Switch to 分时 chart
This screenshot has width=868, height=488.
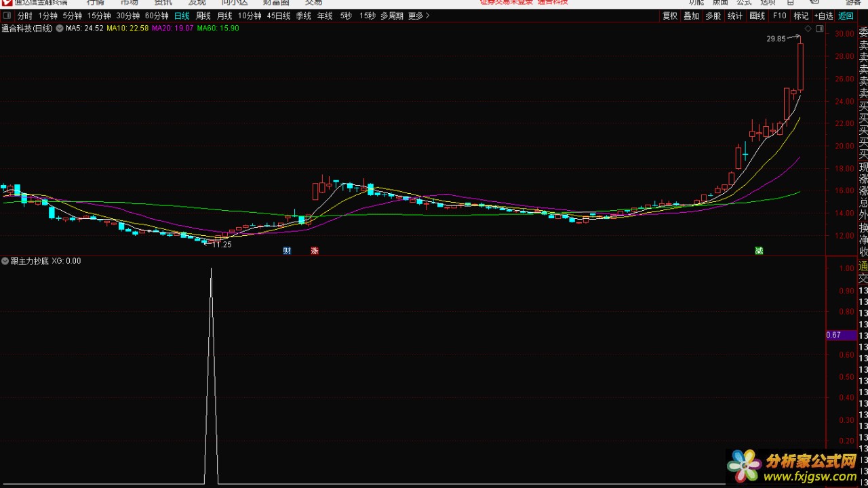coord(24,16)
